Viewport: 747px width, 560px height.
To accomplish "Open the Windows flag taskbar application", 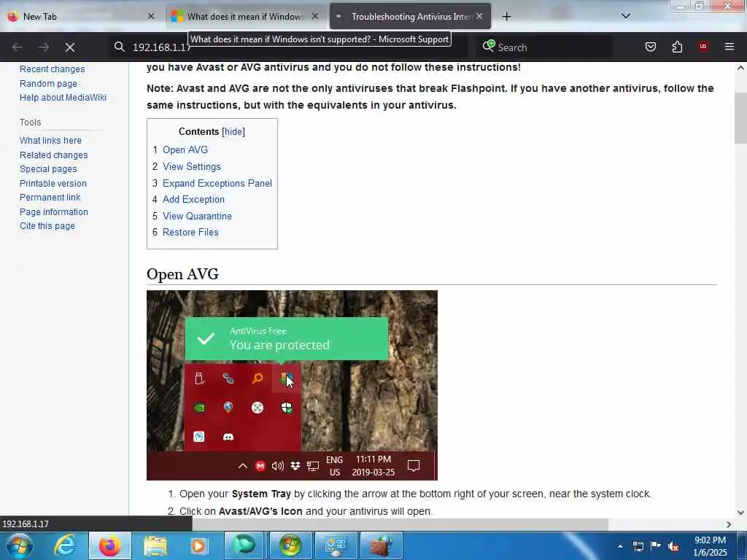I will coord(290,545).
